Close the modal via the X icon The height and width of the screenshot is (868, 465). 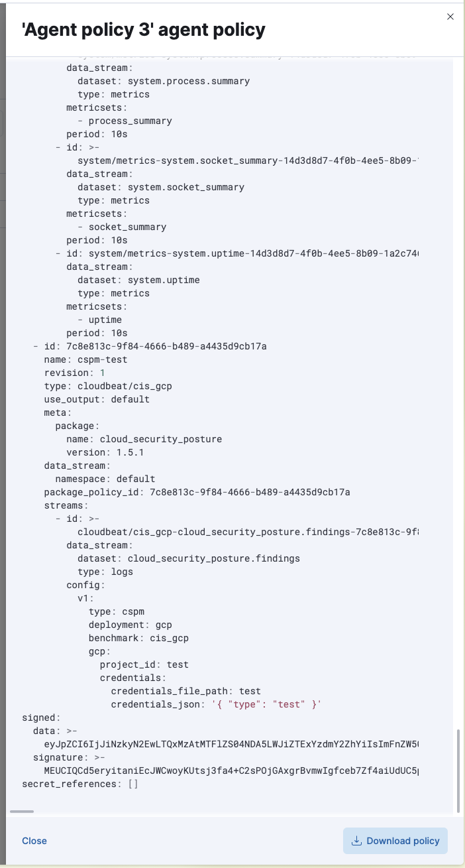point(450,17)
